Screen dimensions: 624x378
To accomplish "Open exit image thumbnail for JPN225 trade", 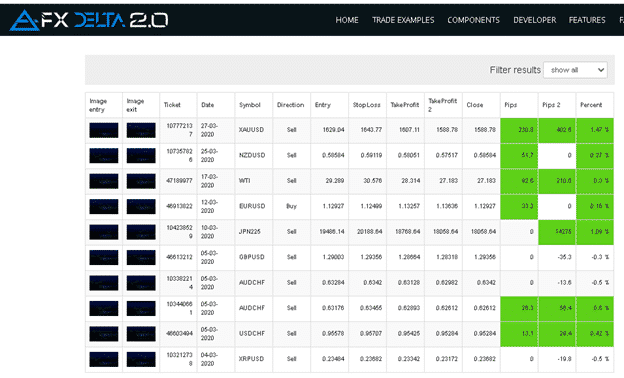I will (x=141, y=232).
